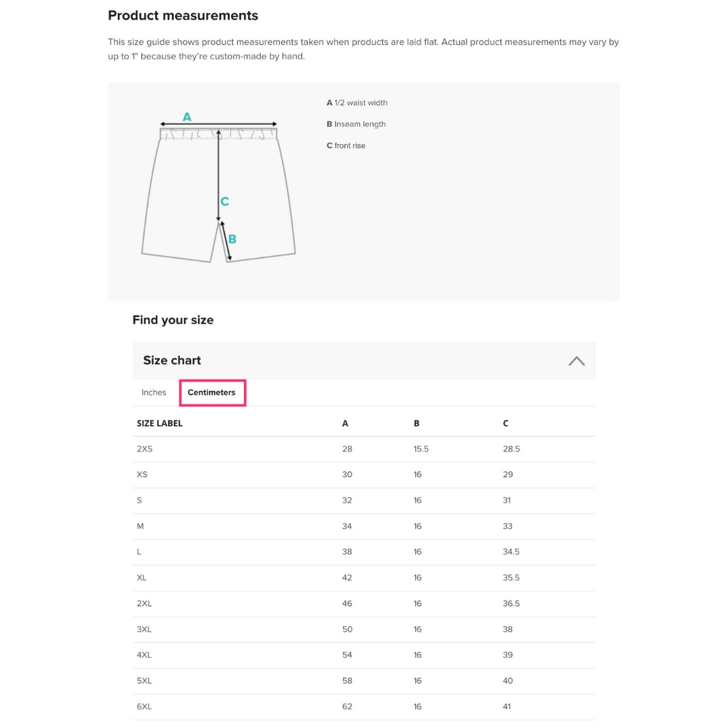Screen dimensions: 728x728
Task: Click the 1/2 waist width legend entry
Action: coord(357,103)
